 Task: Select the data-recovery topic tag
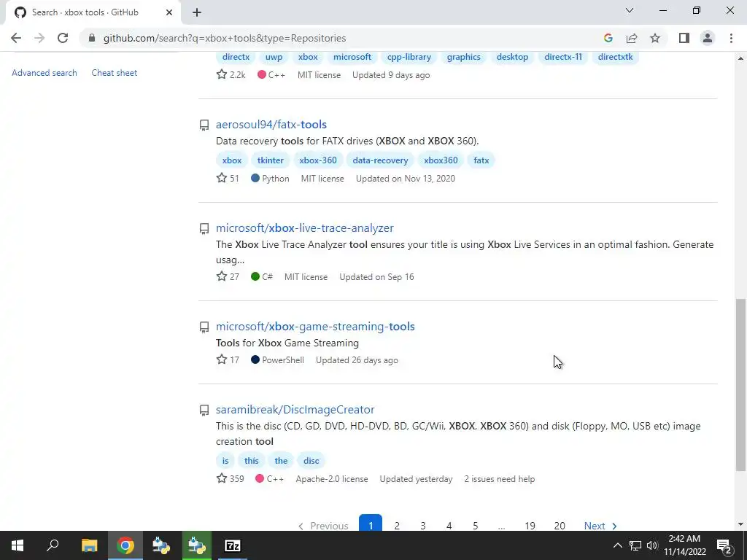[x=380, y=160]
